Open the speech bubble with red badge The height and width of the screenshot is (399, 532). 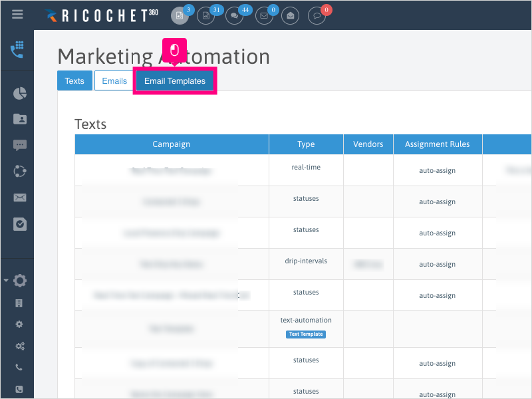point(317,15)
